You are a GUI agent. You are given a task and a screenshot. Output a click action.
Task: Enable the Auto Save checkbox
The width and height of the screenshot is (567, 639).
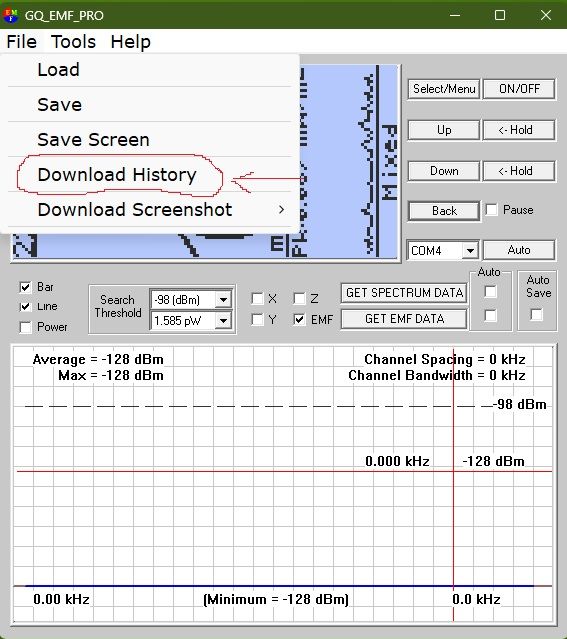click(x=536, y=314)
